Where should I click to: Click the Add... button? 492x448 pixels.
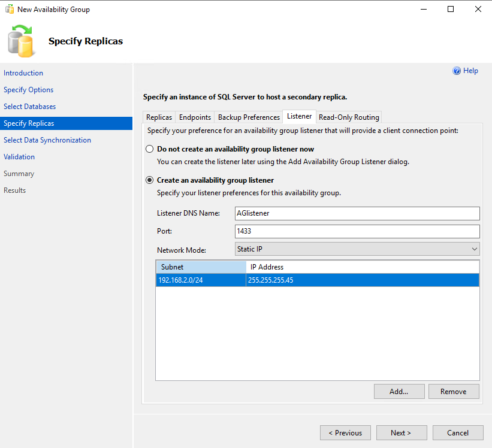[x=399, y=391]
